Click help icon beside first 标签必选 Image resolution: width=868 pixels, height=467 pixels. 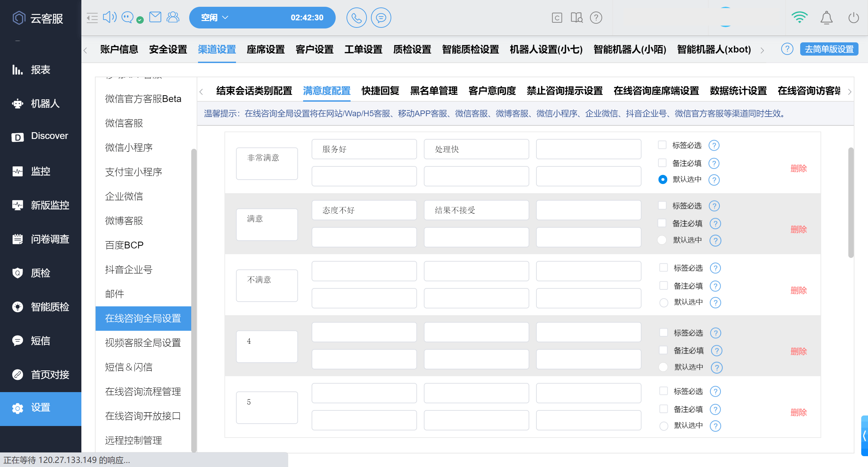(x=714, y=145)
